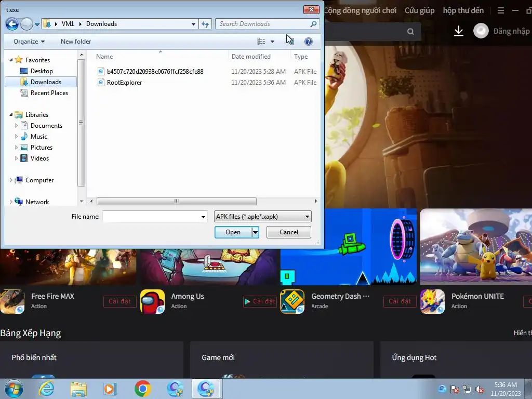Click the search magnifier icon in dialog

(x=313, y=24)
